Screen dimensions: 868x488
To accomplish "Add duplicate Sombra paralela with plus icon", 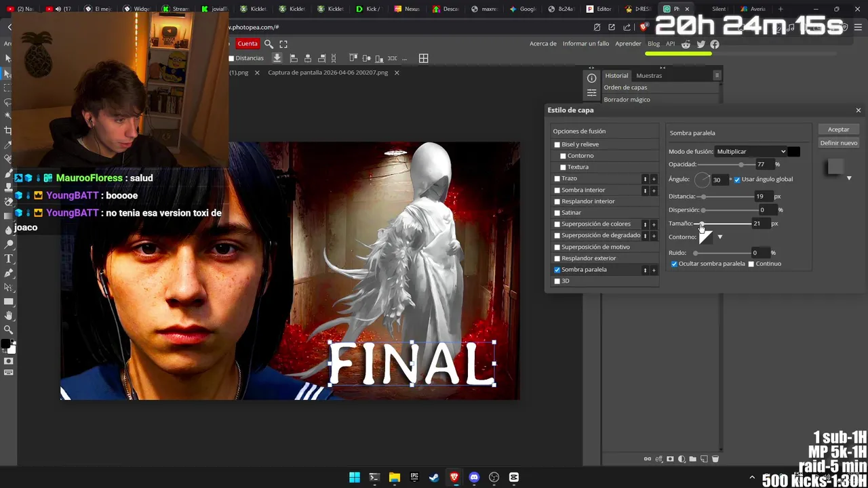I will point(654,270).
